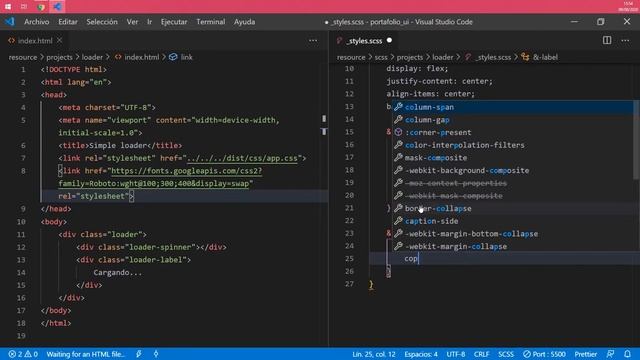This screenshot has width=640, height=360.
Task: Select 'projects' in left breadcrumb
Action: point(59,57)
